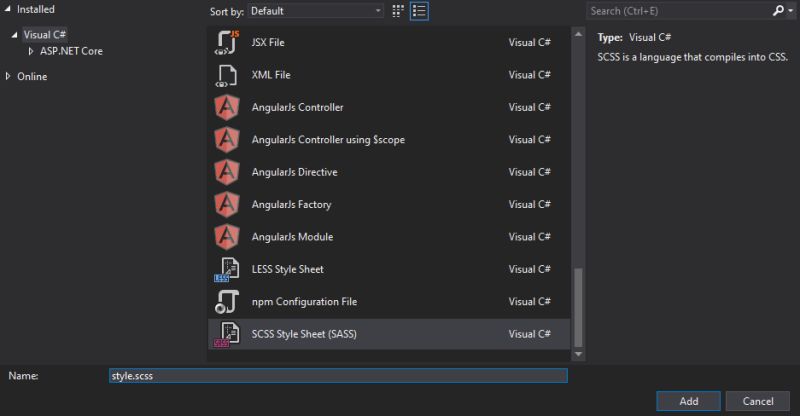
Task: Select the AngularJs Controller using $scope icon
Action: 227,139
